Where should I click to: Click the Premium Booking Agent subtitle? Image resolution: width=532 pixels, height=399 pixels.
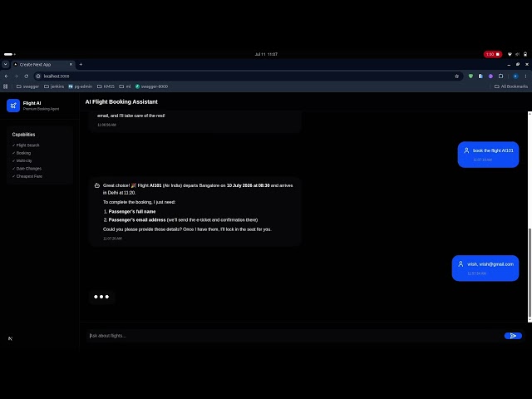41,109
